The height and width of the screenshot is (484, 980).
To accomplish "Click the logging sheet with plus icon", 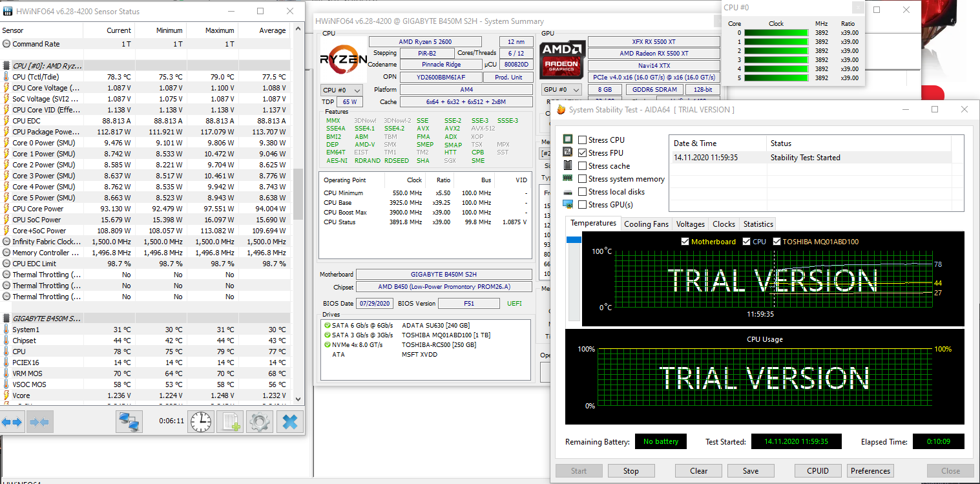I will tap(230, 422).
